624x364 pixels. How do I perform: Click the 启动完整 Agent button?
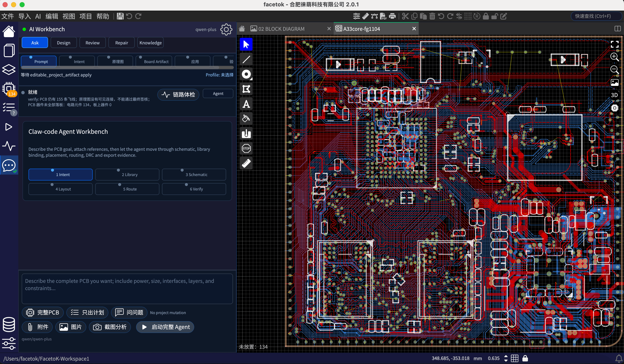tap(165, 327)
